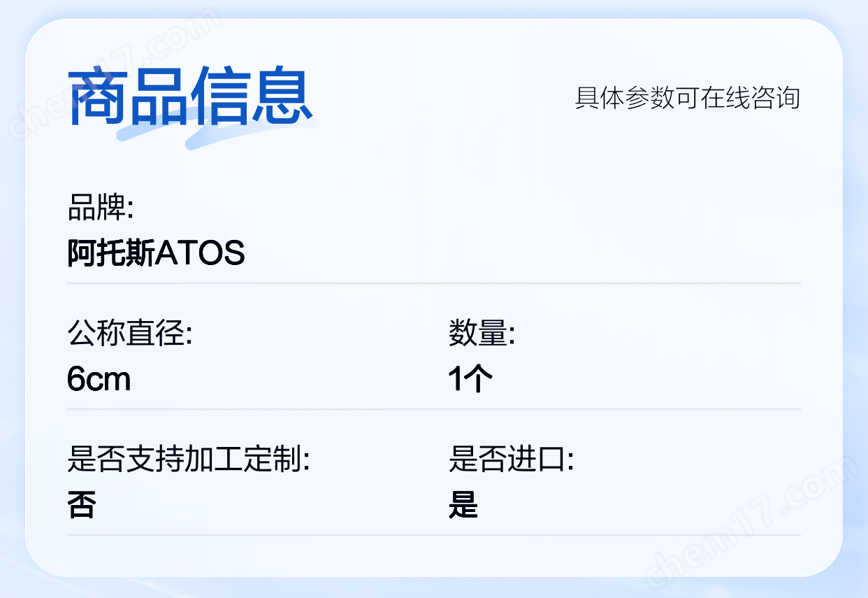Click the divider line below brand row
868x598 pixels.
click(x=434, y=283)
